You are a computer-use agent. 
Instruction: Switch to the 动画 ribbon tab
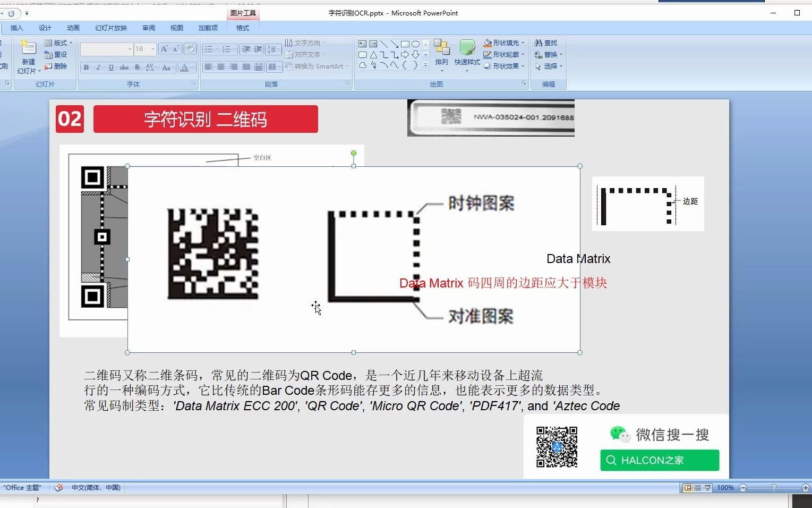click(73, 28)
